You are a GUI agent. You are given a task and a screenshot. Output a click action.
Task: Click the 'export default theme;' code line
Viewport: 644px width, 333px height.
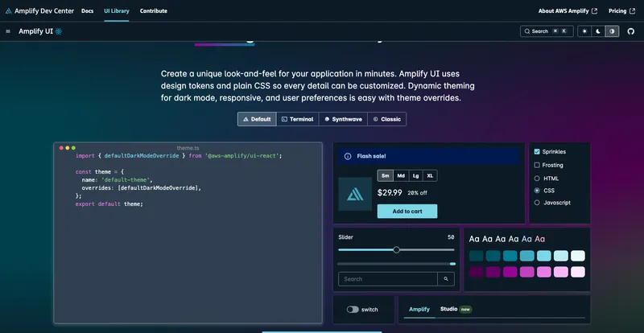pyautogui.click(x=109, y=204)
